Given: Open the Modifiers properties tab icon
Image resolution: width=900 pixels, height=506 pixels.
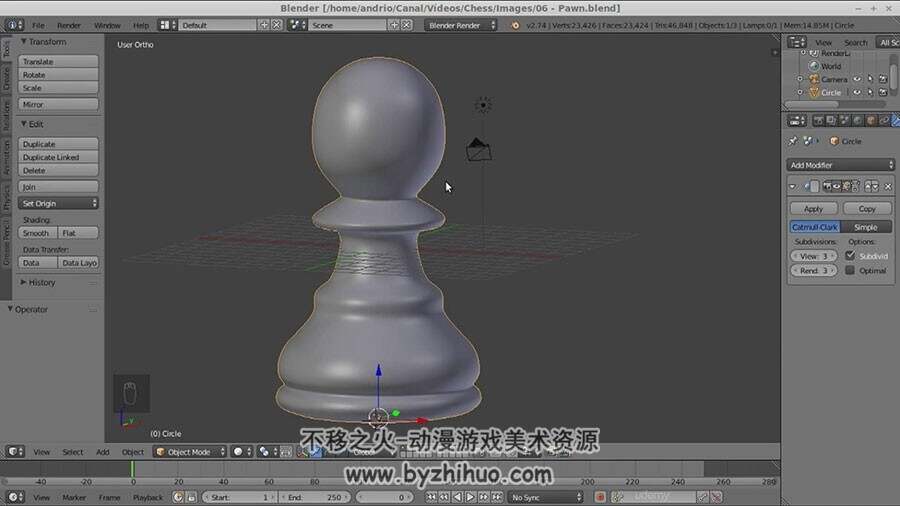Looking at the screenshot, I should coord(896,120).
